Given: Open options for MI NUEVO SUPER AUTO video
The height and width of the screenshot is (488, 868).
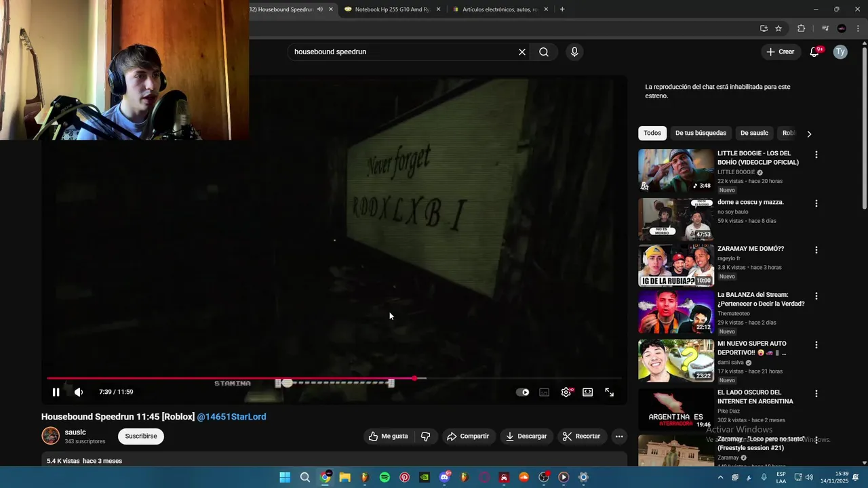Looking at the screenshot, I should 816,345.
